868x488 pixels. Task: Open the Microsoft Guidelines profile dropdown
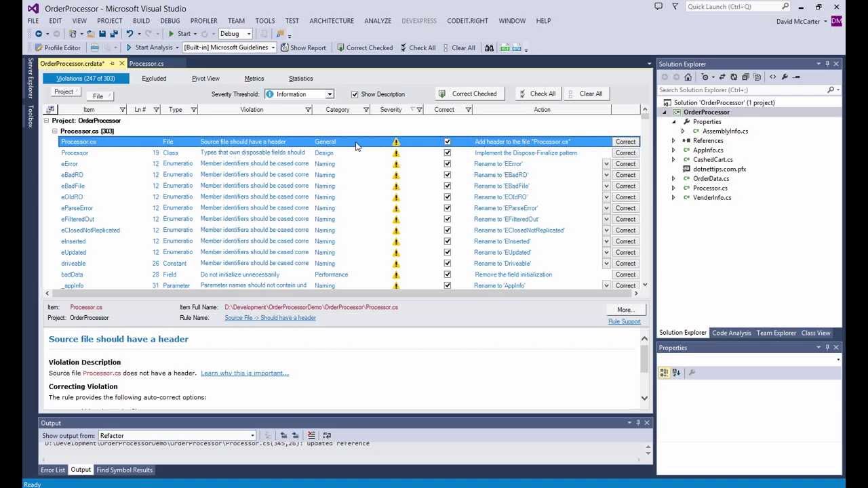click(x=273, y=47)
